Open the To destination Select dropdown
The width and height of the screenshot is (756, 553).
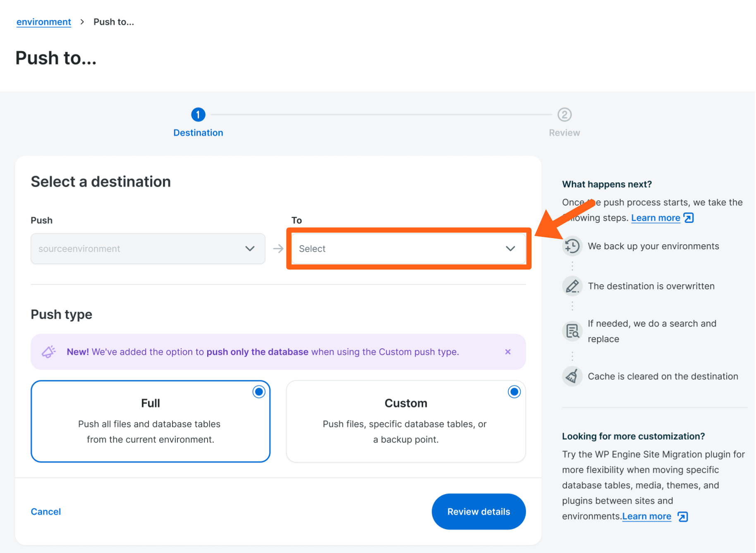[x=397, y=248]
